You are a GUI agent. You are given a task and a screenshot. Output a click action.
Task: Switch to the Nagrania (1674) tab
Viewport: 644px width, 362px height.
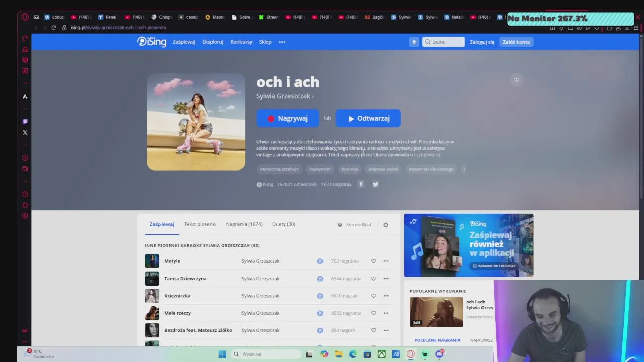pos(244,224)
